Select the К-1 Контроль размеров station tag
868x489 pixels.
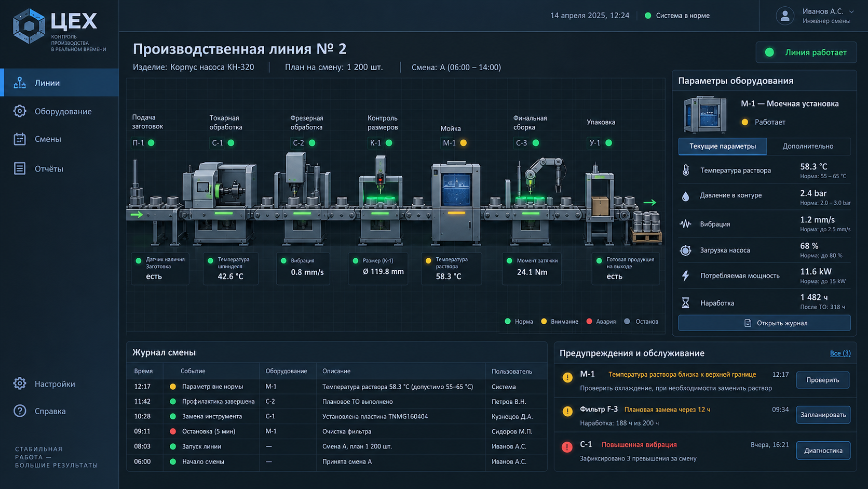(381, 143)
